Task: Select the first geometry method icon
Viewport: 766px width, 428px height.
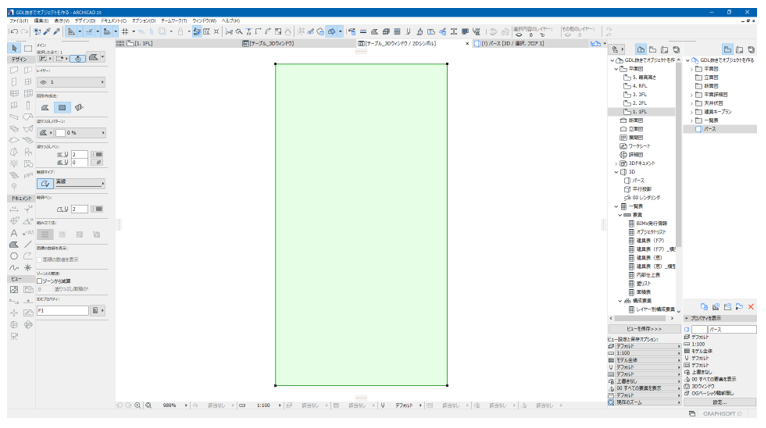Action: tap(45, 107)
